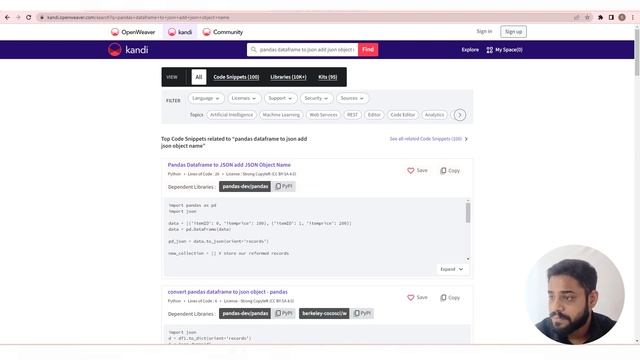Screen dimensions: 640x360
Task: Open the browser three-dot menu
Action: point(633,18)
